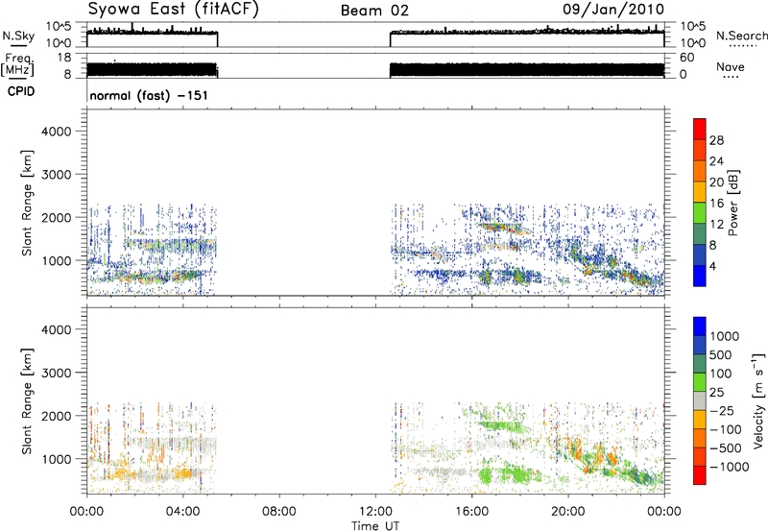The height and width of the screenshot is (532, 768).
Task: Click the '2000' range tick on the velocity panel
Action: (x=57, y=416)
